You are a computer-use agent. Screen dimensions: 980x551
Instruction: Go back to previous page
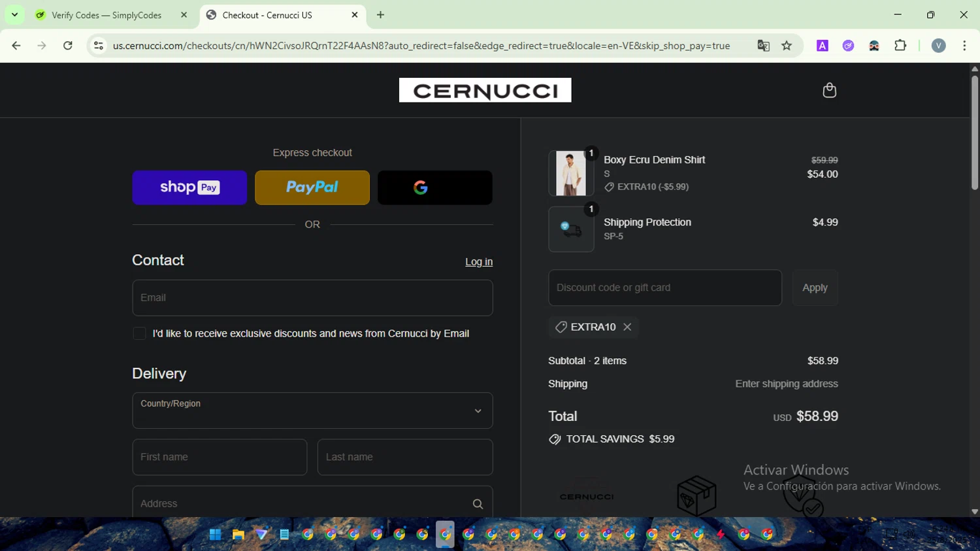coord(16,46)
